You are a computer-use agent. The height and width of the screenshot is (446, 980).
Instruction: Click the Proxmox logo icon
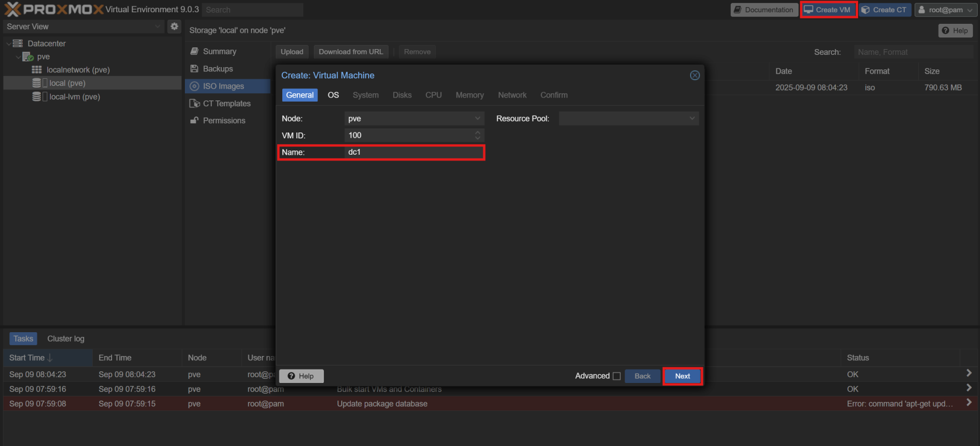13,9
